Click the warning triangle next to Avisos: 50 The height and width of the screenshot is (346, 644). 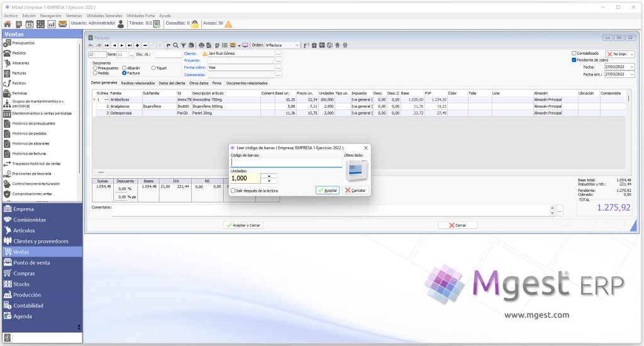point(228,24)
